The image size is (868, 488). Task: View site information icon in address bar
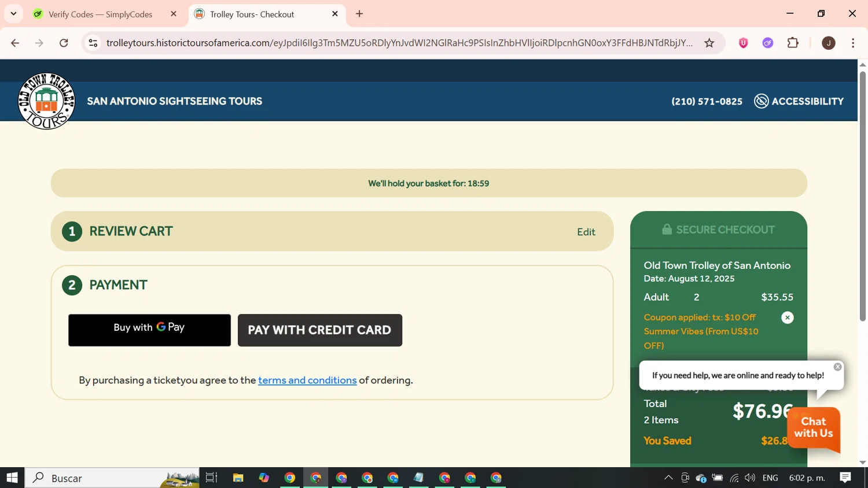coord(93,43)
